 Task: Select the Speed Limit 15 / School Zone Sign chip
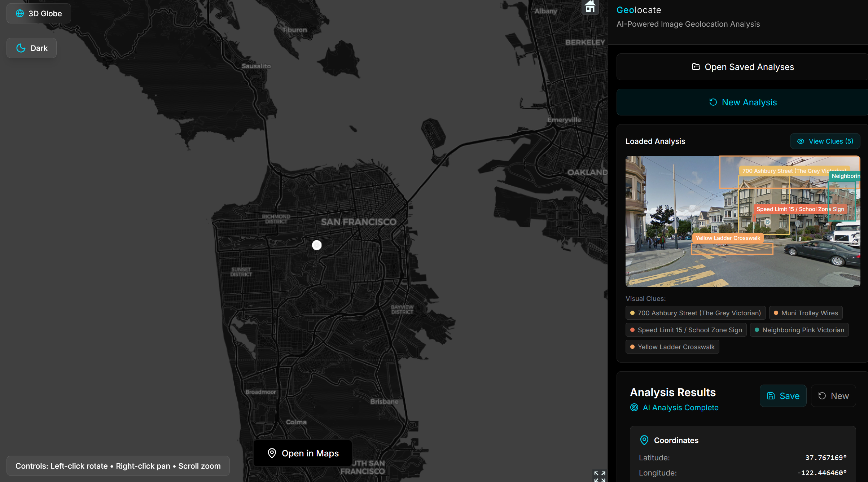click(x=686, y=330)
